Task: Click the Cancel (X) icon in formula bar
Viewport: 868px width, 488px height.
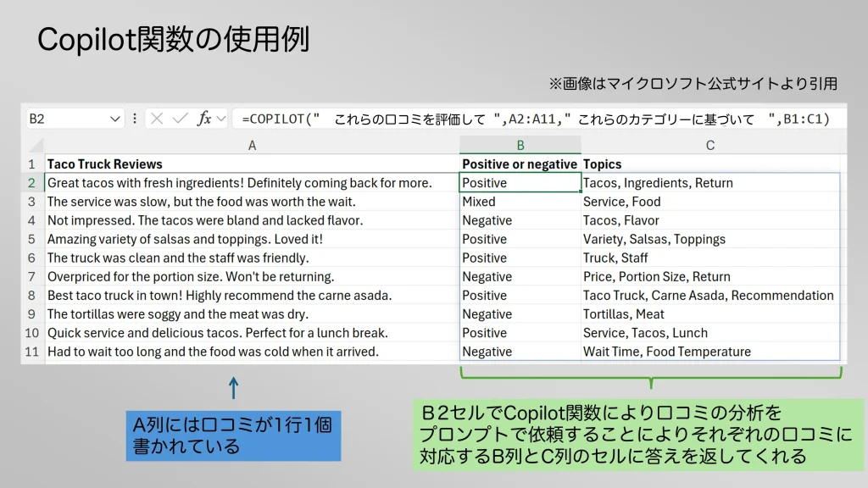Action: coord(157,119)
